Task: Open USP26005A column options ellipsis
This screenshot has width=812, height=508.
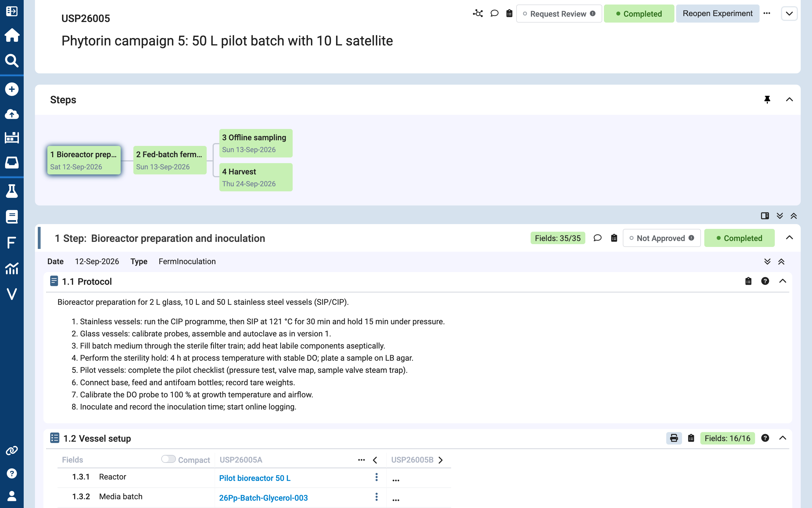Action: [361, 460]
